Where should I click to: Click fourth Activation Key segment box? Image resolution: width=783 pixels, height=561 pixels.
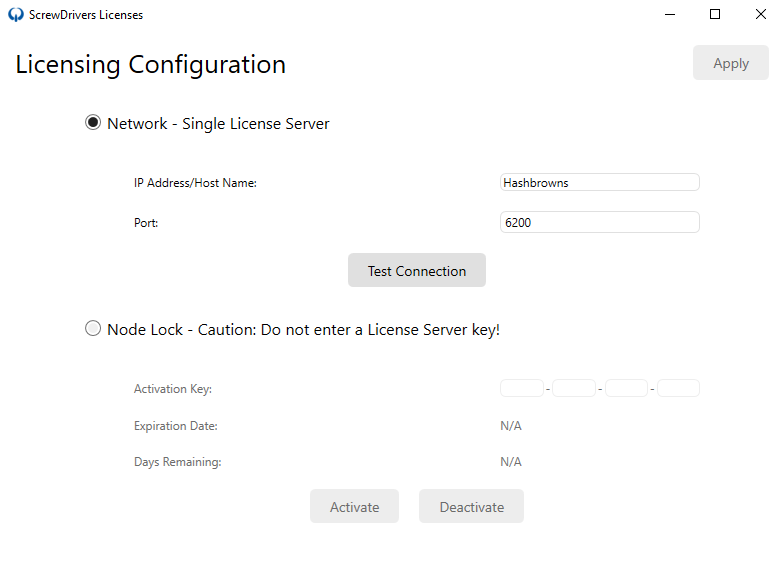679,388
